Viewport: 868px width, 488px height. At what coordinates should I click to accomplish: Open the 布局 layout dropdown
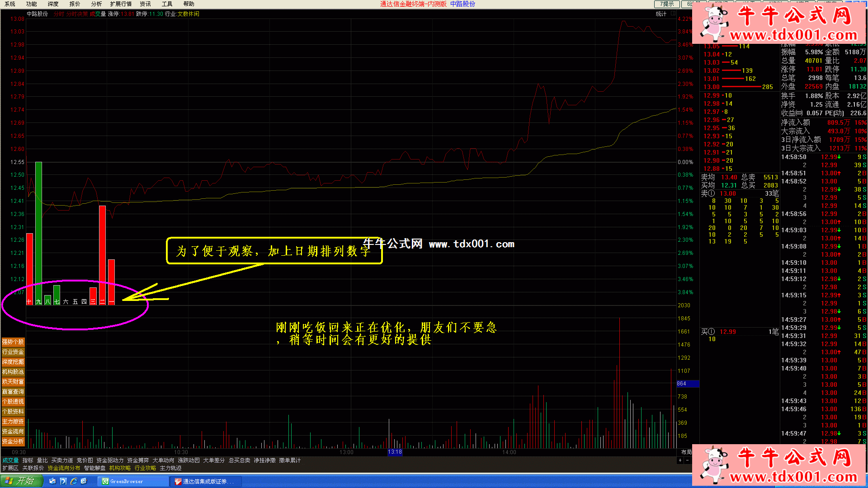pos(686,452)
